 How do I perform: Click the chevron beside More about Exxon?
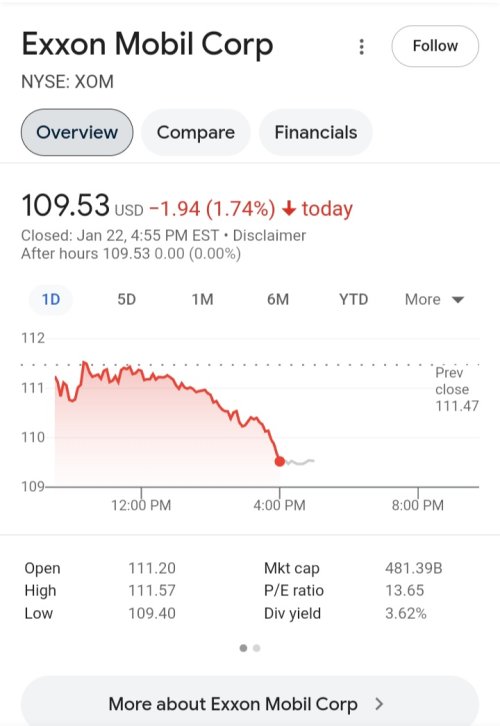point(379,704)
